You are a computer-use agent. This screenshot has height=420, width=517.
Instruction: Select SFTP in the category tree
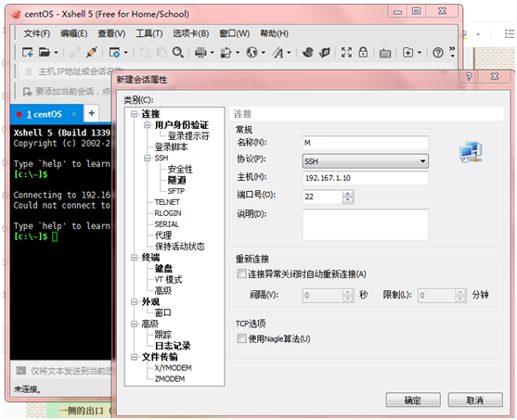[176, 191]
